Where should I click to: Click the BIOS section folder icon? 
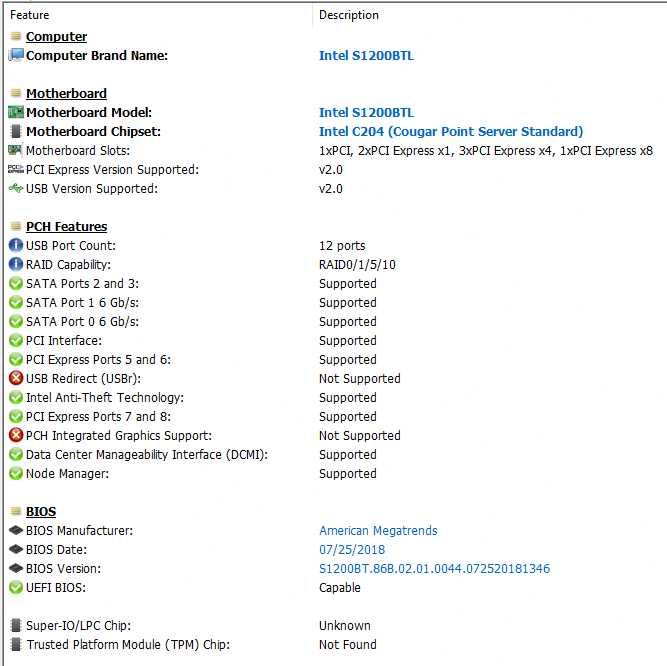tap(16, 511)
